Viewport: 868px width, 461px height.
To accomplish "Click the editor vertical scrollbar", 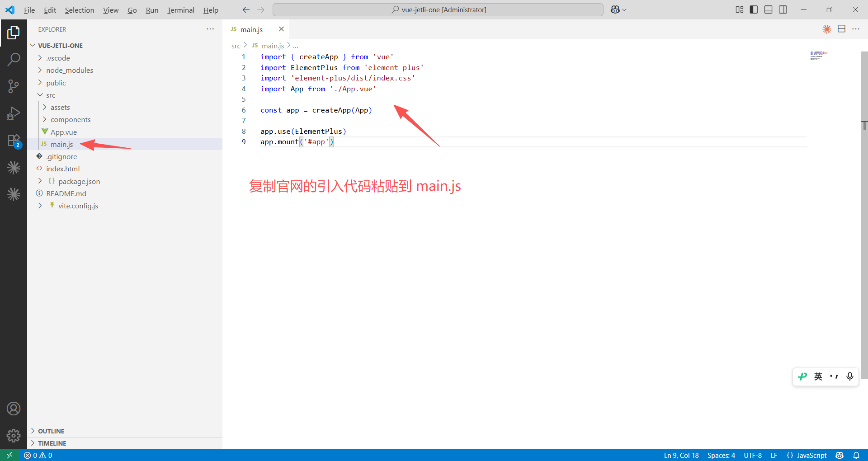I will tap(864, 215).
